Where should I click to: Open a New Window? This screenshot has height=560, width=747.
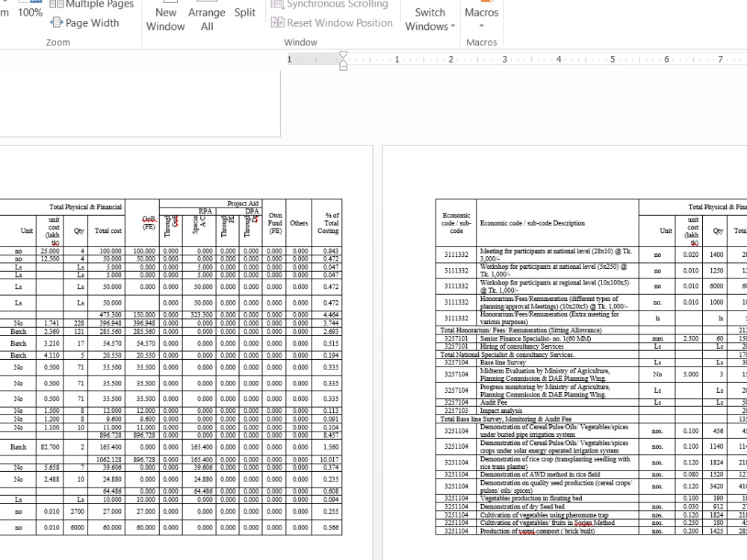tap(165, 16)
